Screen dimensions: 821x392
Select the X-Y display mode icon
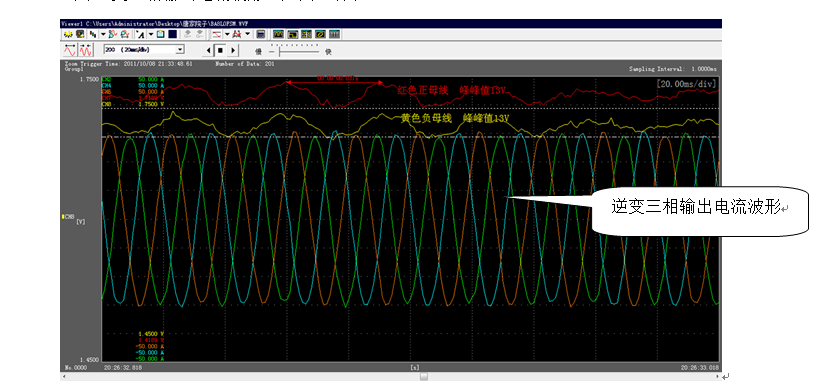320,34
